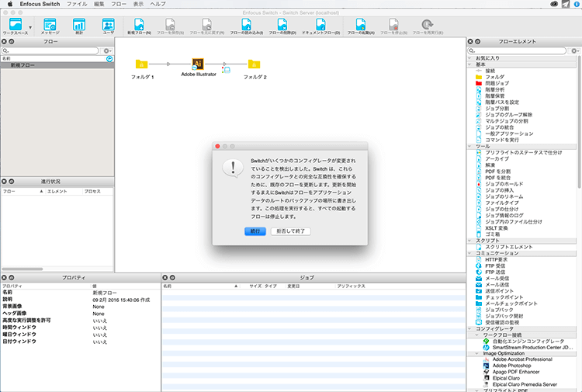Create a new flow with 新規フロー(N)
The image size is (582, 392).
coord(139,26)
